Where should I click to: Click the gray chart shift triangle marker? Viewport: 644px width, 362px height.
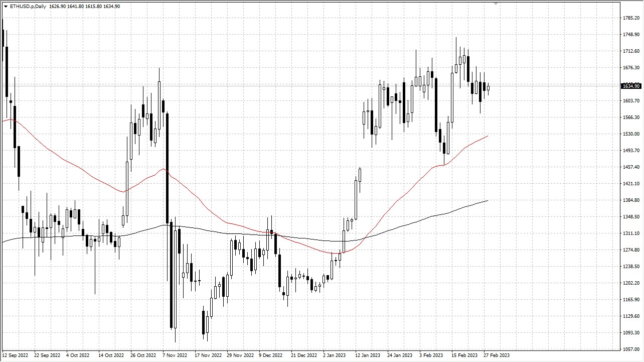(496, 4)
